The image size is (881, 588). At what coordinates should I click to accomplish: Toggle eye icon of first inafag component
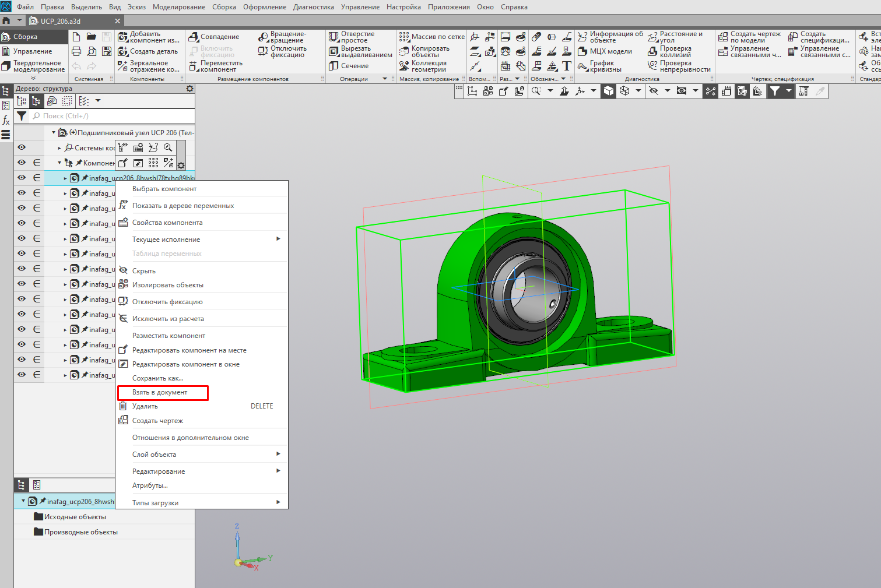point(22,178)
